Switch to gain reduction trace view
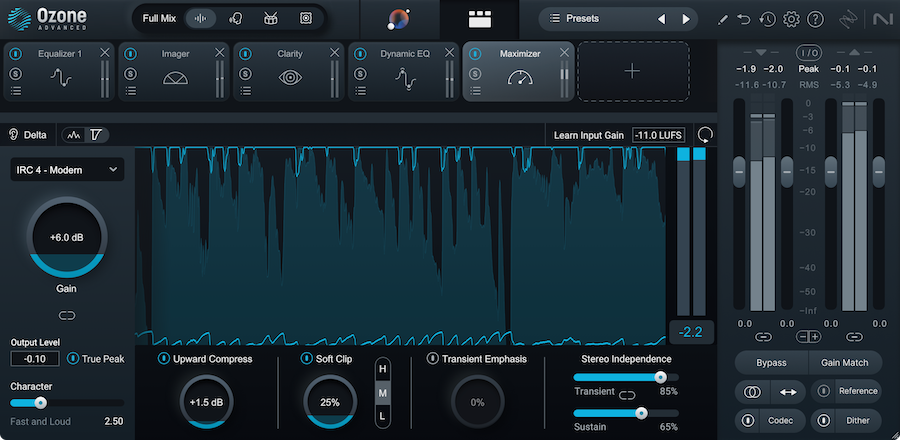Image resolution: width=900 pixels, height=440 pixels. pos(96,135)
